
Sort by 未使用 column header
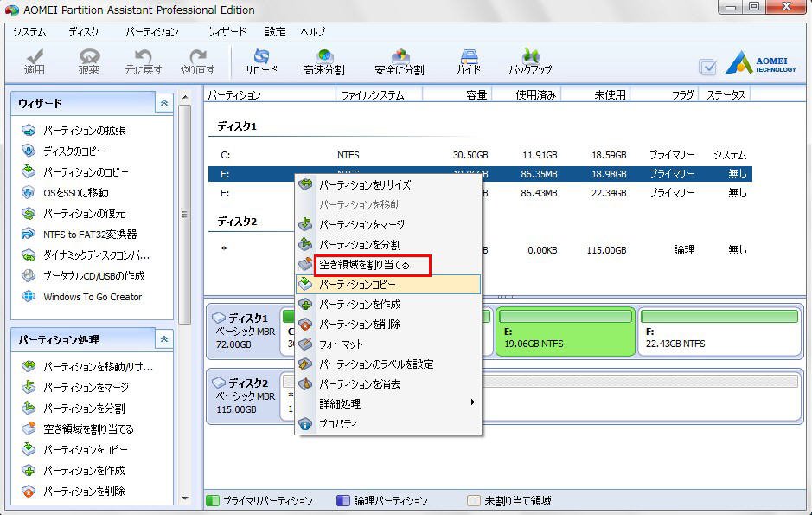[596, 95]
